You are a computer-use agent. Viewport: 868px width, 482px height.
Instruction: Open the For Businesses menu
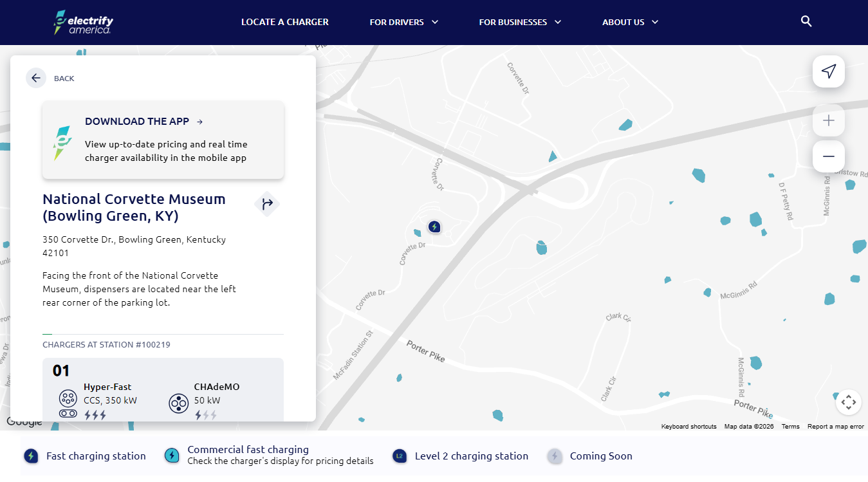point(513,22)
